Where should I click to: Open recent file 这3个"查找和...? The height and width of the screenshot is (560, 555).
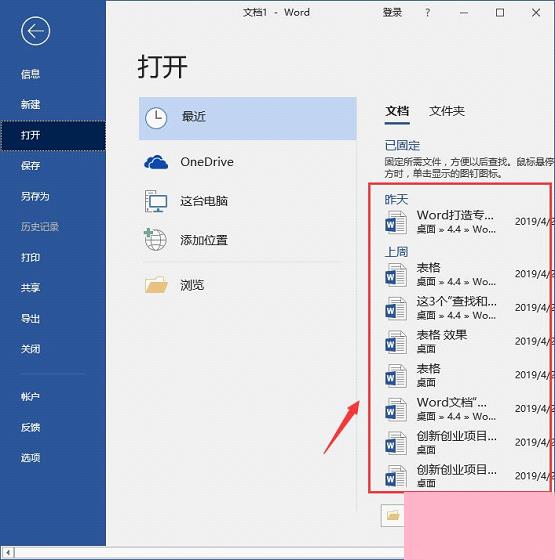pyautogui.click(x=456, y=302)
